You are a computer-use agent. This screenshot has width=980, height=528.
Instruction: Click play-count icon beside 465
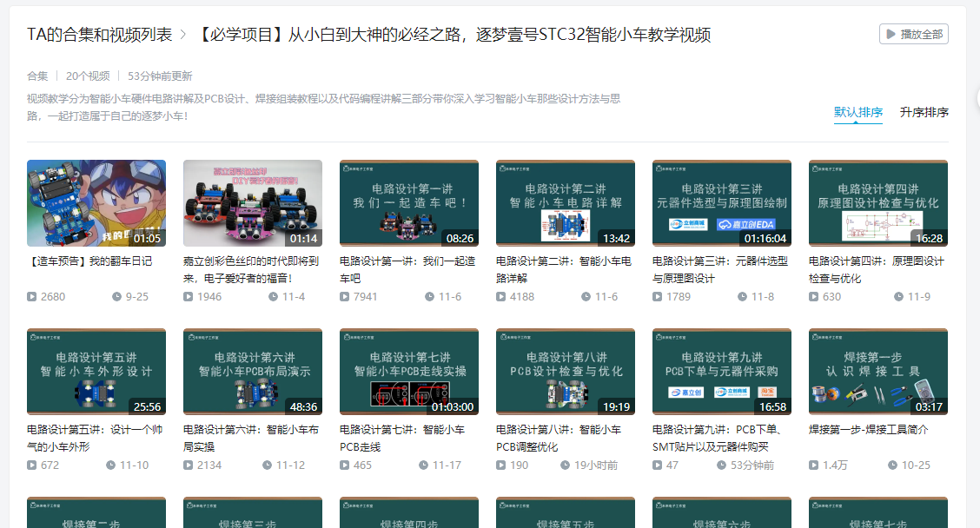(x=344, y=465)
